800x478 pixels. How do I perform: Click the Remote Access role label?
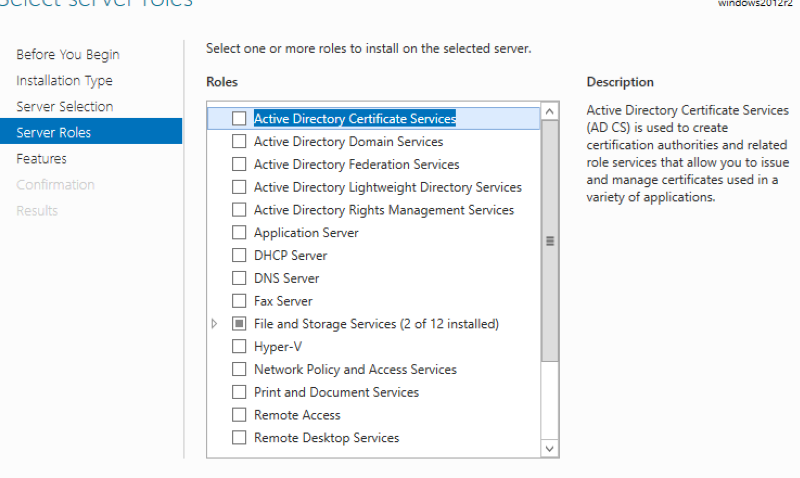(297, 415)
